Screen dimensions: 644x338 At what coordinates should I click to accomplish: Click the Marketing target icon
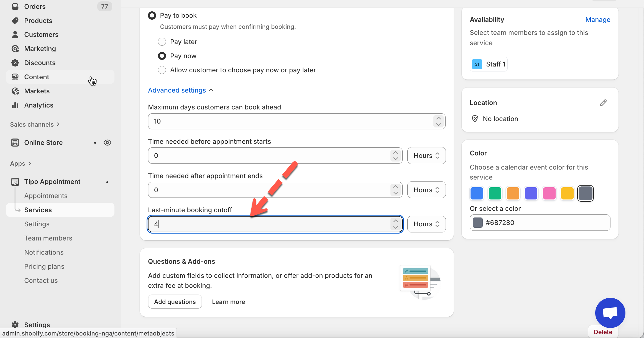tap(15, 49)
